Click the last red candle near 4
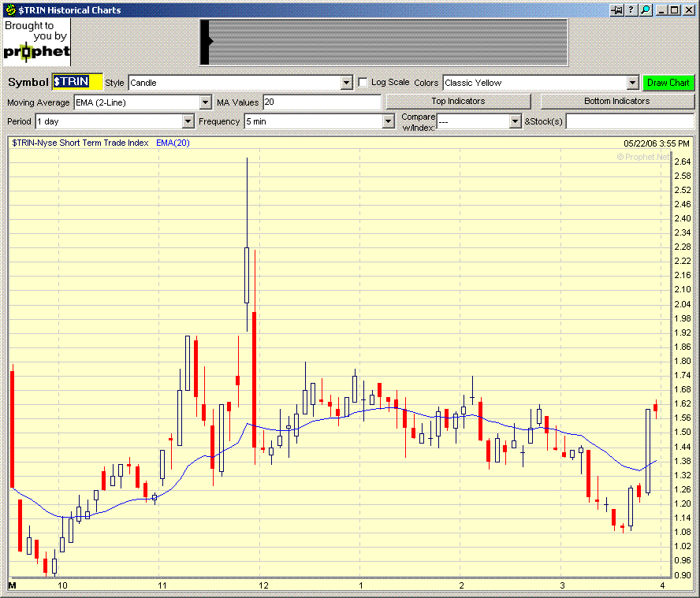 tap(656, 408)
